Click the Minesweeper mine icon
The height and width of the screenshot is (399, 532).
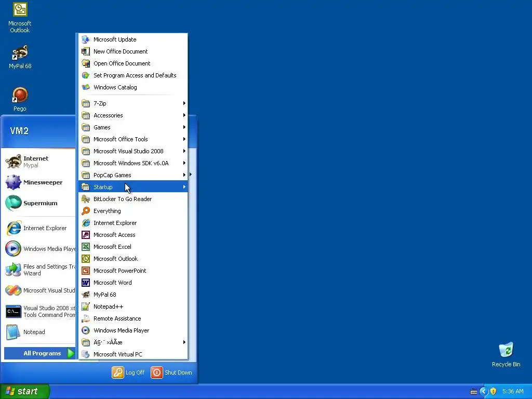tap(13, 182)
